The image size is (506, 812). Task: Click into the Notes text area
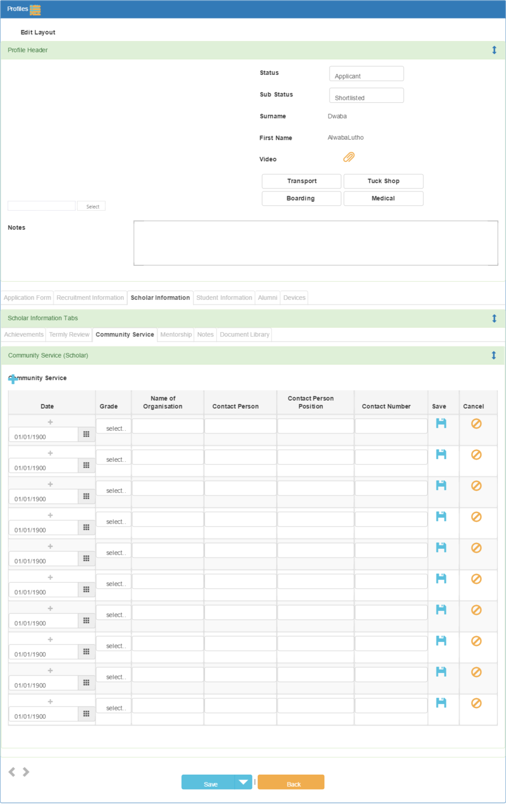316,243
